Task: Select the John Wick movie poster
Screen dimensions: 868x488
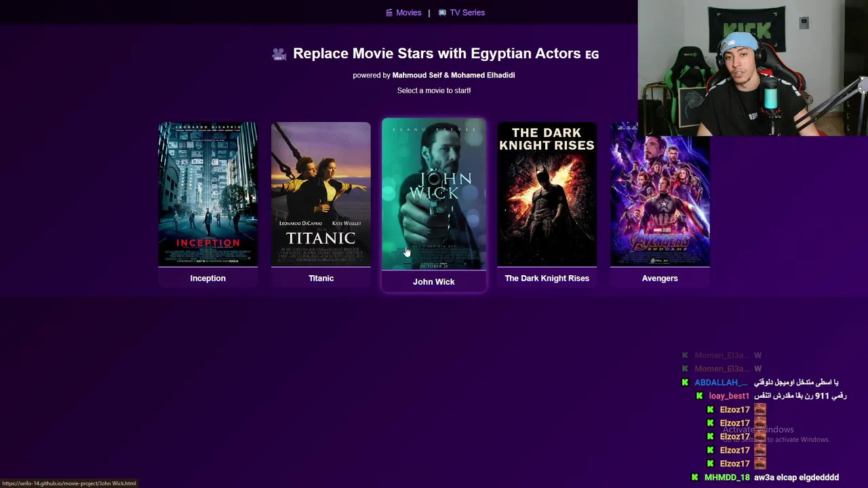Action: point(434,195)
